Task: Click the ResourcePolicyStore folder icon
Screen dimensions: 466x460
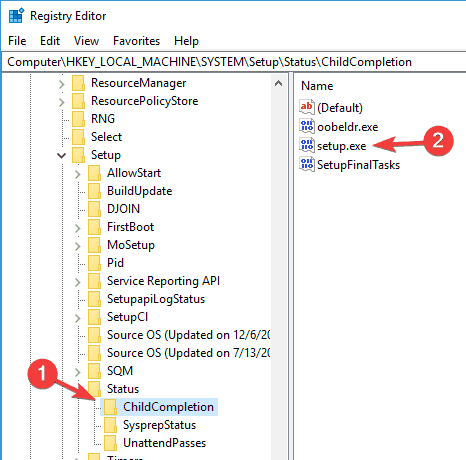Action: pos(78,101)
